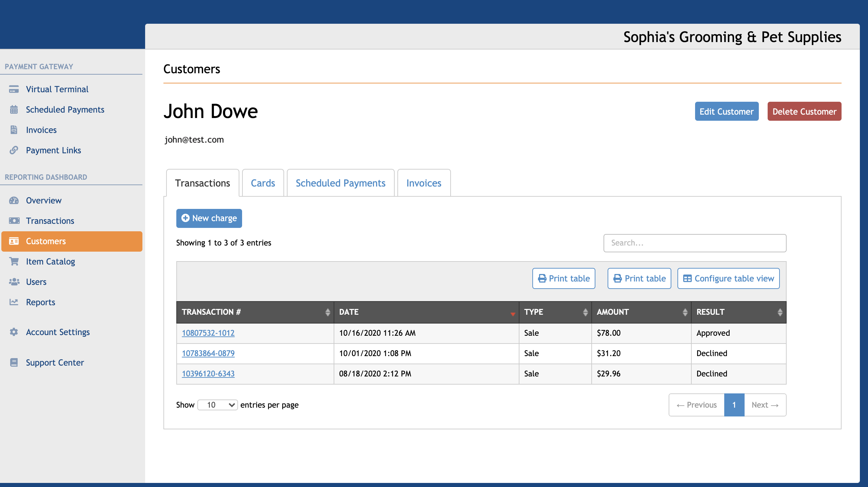868x487 pixels.
Task: Select entries per page dropdown
Action: (x=216, y=405)
